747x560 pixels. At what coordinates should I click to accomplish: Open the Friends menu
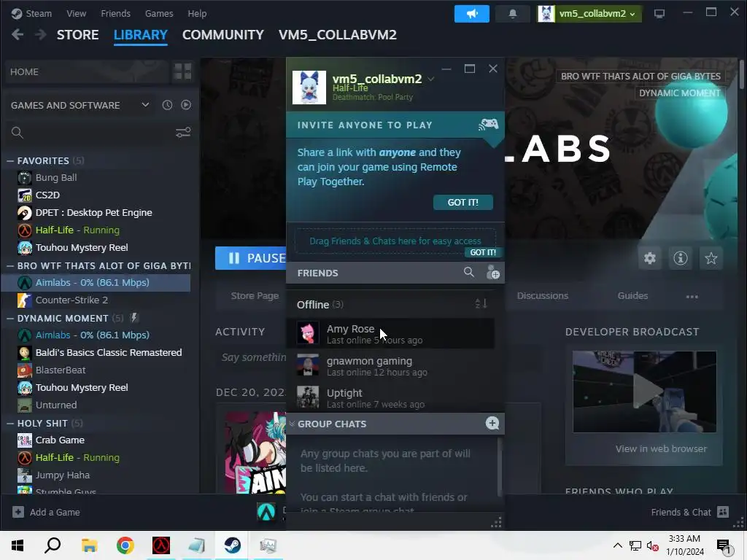tap(116, 13)
